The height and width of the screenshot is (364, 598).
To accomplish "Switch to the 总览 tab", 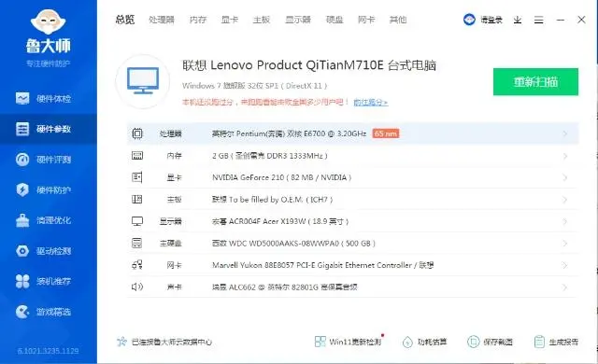I will click(125, 20).
